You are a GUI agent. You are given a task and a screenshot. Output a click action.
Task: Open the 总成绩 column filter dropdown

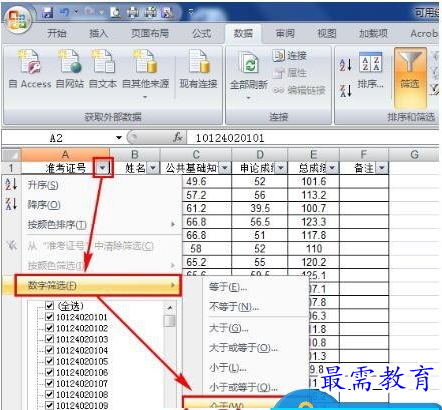pyautogui.click(x=332, y=168)
